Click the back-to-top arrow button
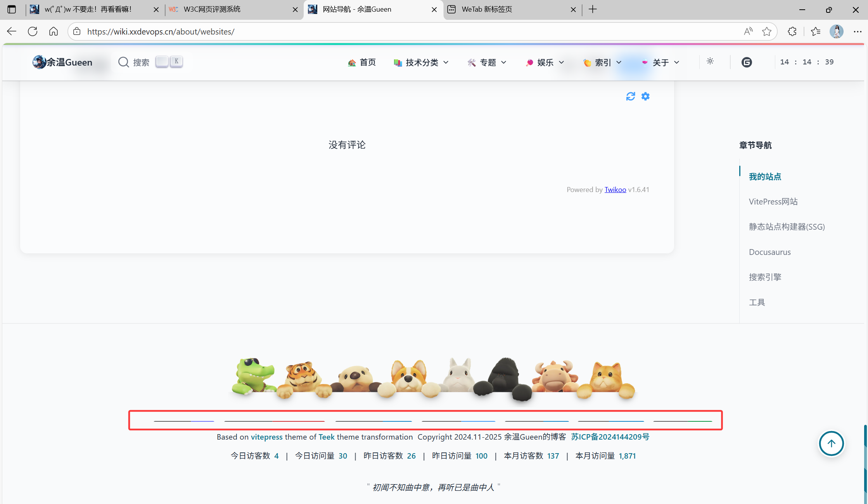This screenshot has width=868, height=504. [x=831, y=443]
